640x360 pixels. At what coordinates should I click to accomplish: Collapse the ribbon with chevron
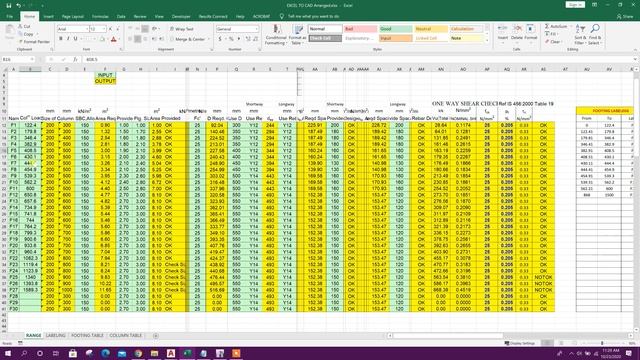pyautogui.click(x=635, y=49)
